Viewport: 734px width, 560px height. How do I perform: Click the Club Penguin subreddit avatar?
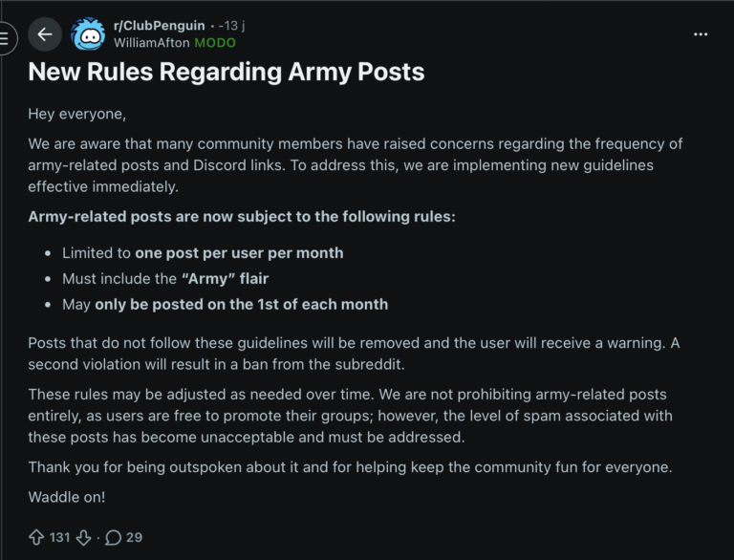pos(88,35)
